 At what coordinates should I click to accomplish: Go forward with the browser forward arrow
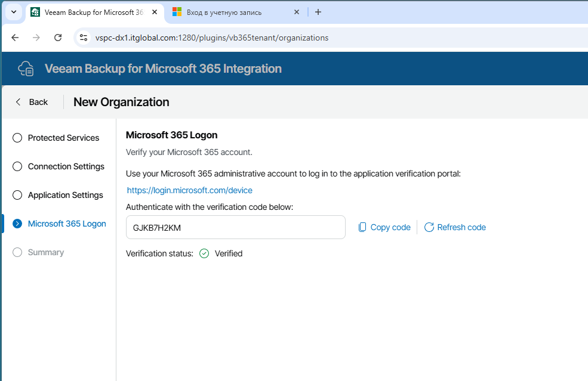point(36,38)
